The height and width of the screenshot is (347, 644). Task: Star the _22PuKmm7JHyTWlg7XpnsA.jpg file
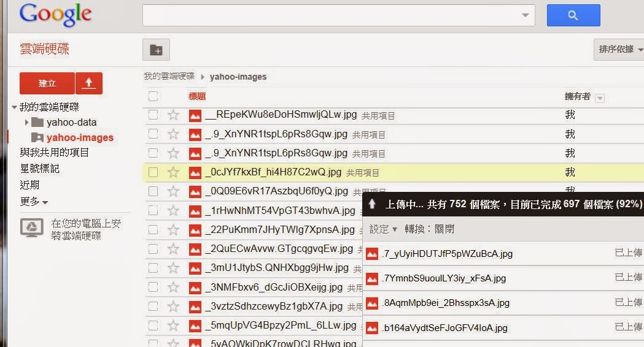[x=173, y=230]
